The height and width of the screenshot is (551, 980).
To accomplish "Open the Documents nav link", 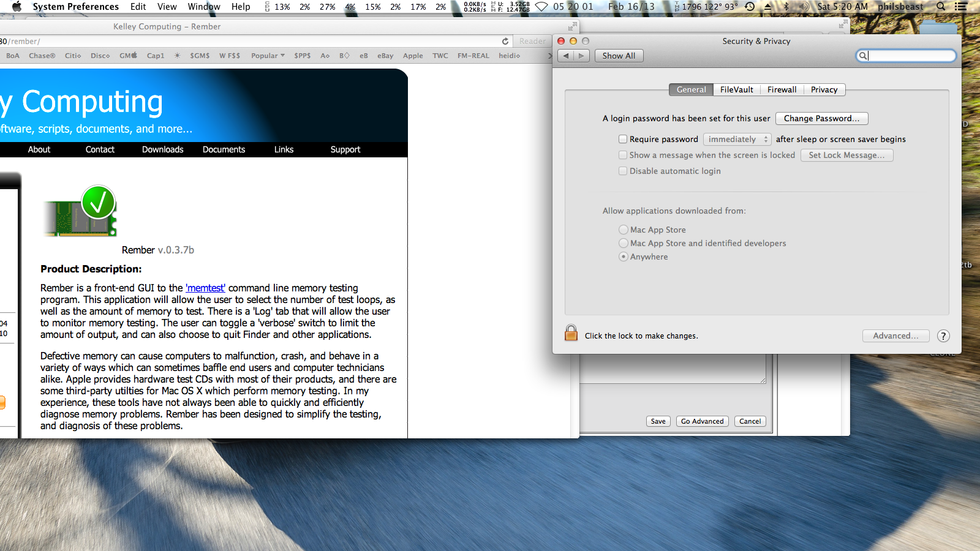I will point(224,149).
